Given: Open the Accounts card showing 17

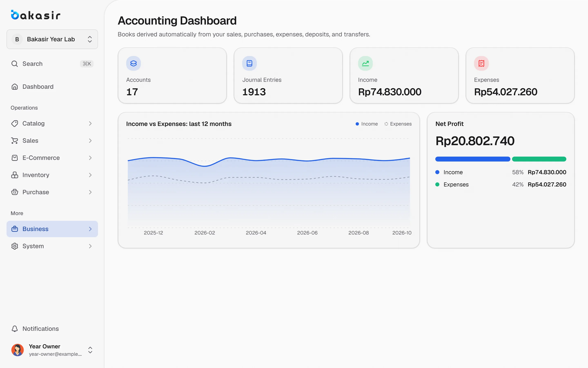Looking at the screenshot, I should tap(172, 75).
